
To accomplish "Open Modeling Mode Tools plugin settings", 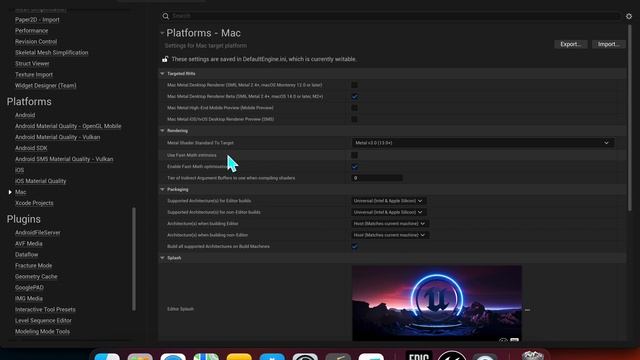I will click(x=42, y=332).
